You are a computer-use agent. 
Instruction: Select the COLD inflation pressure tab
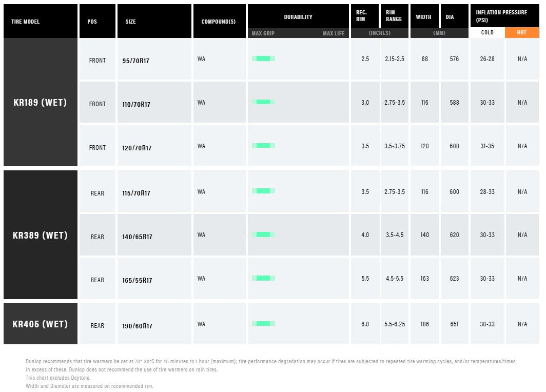[x=487, y=32]
